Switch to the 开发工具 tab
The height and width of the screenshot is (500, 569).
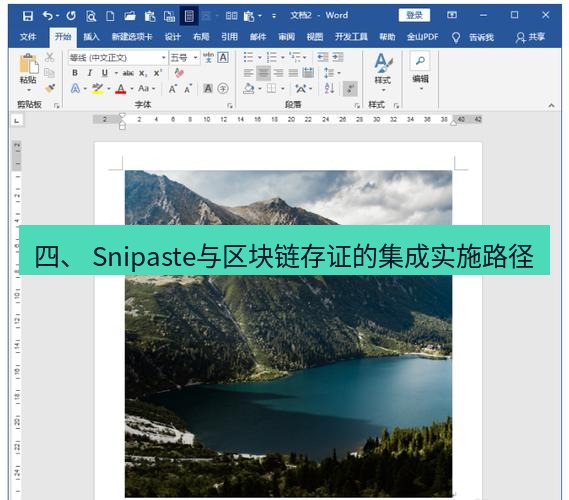(x=351, y=37)
